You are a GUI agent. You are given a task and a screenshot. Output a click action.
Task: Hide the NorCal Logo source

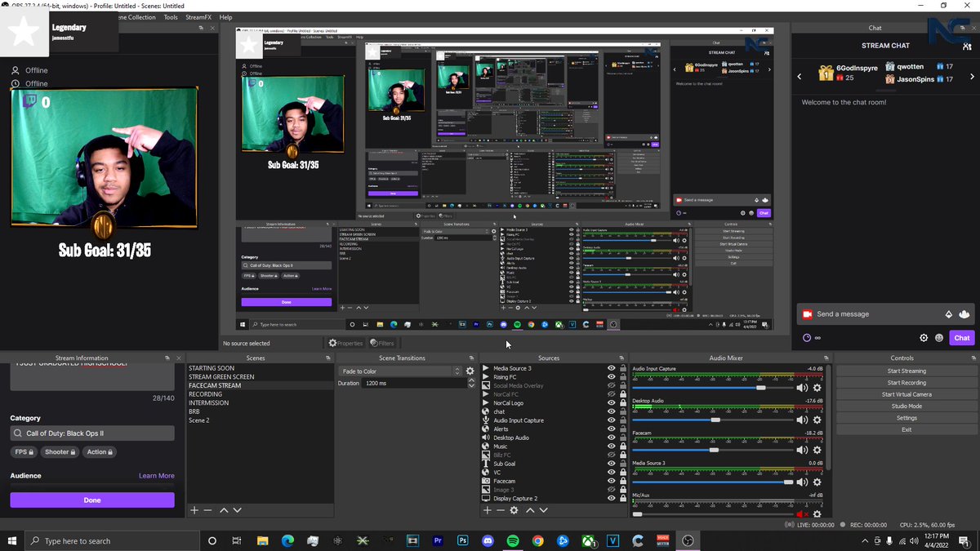(x=611, y=403)
